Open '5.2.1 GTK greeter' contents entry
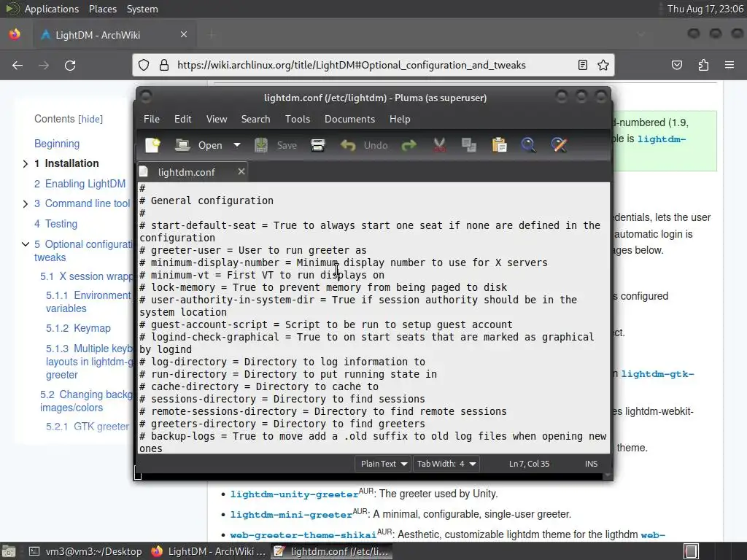 (88, 427)
